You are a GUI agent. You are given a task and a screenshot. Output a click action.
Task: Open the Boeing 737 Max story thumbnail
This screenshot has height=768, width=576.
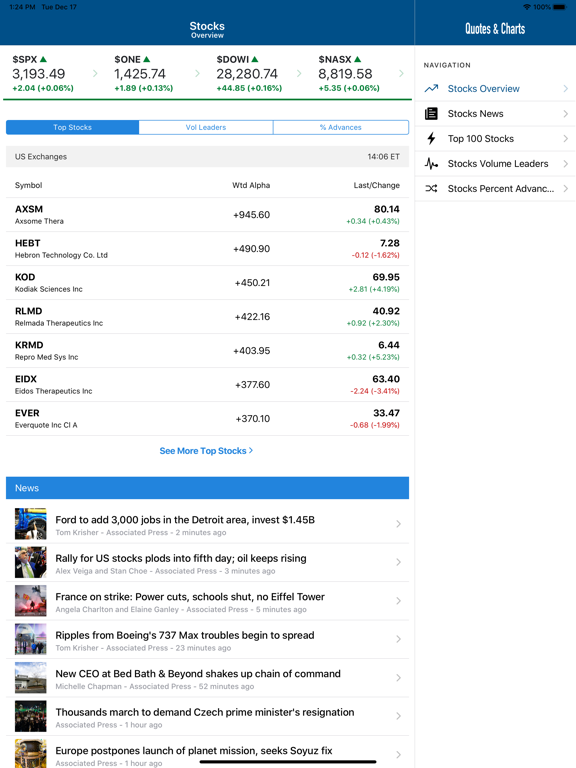pos(30,639)
